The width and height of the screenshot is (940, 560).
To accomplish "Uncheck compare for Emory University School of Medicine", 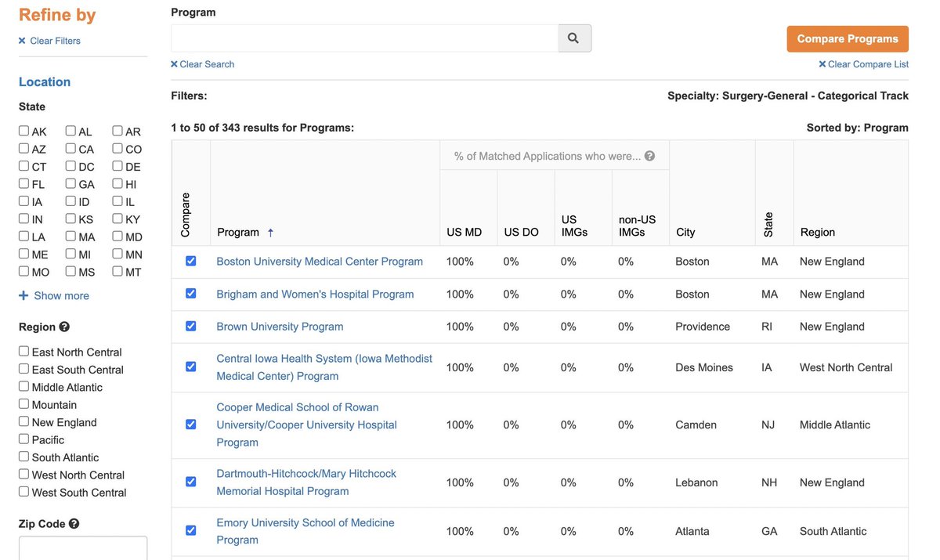I will [x=191, y=530].
